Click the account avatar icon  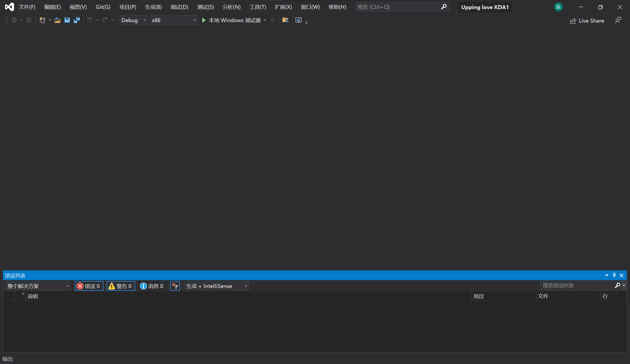tap(558, 7)
